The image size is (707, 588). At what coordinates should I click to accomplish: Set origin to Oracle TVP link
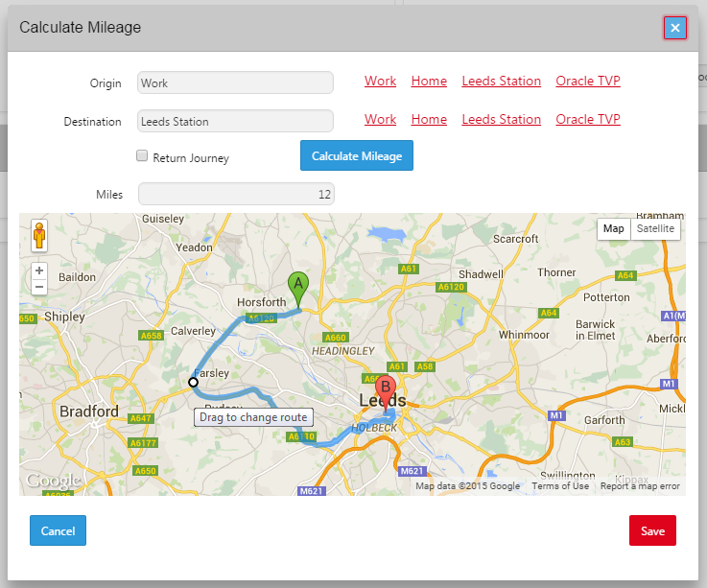point(587,82)
